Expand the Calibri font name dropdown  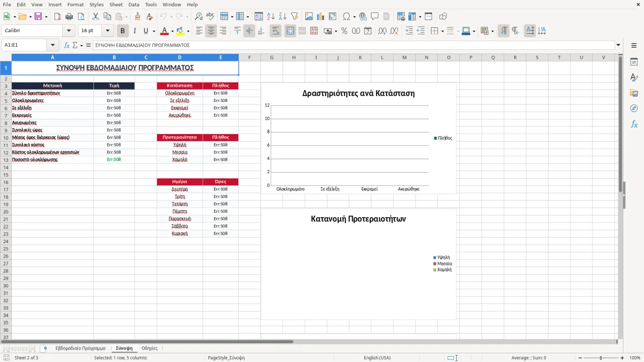[x=69, y=31]
